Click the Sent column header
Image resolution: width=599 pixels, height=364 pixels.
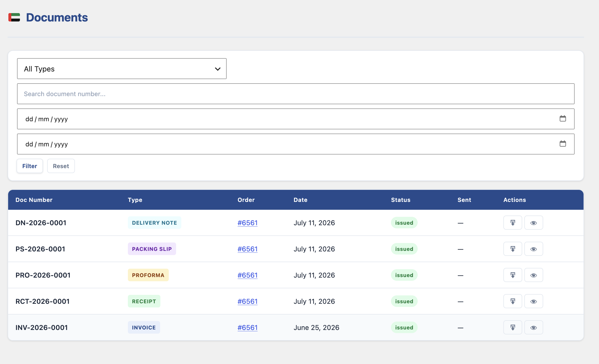click(464, 200)
